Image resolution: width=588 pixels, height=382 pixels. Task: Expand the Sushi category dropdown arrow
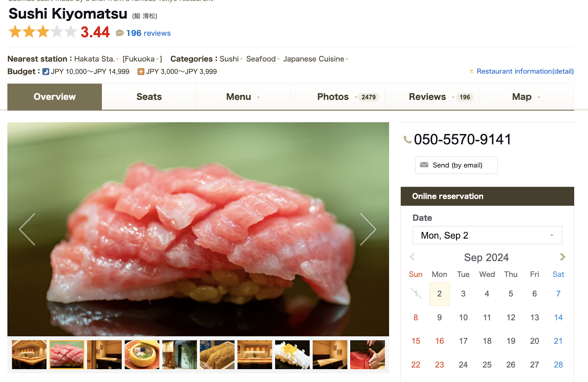[241, 59]
